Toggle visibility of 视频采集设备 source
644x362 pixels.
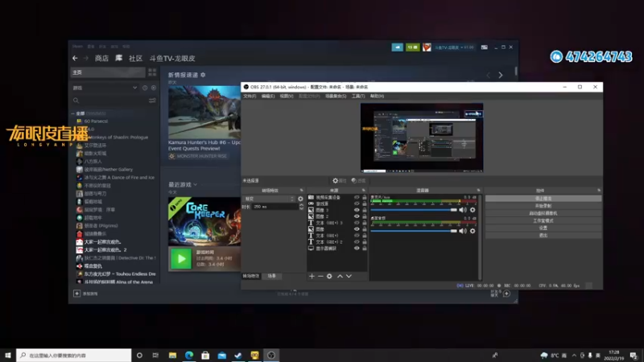point(357,197)
